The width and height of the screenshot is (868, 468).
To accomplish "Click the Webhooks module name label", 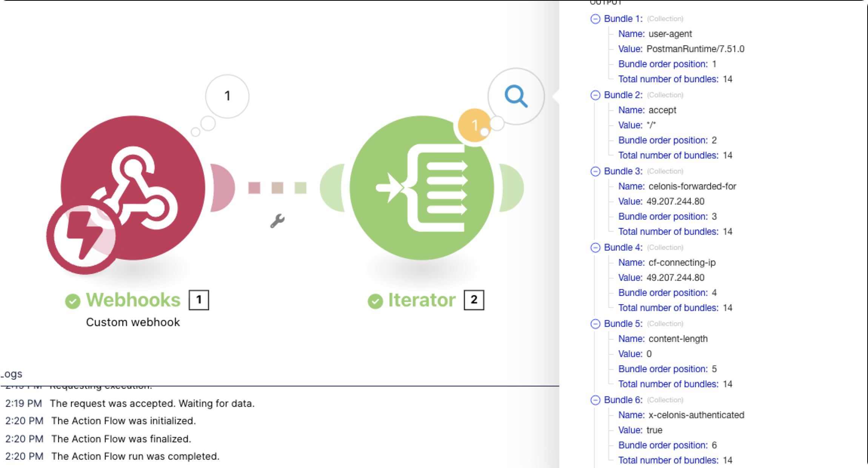I will [133, 300].
